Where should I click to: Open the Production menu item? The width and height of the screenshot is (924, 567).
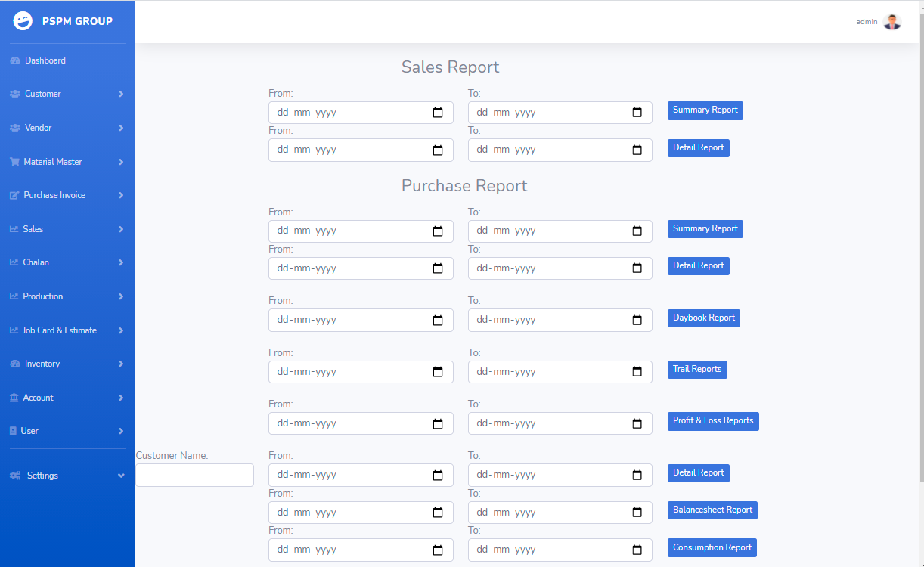pyautogui.click(x=43, y=296)
